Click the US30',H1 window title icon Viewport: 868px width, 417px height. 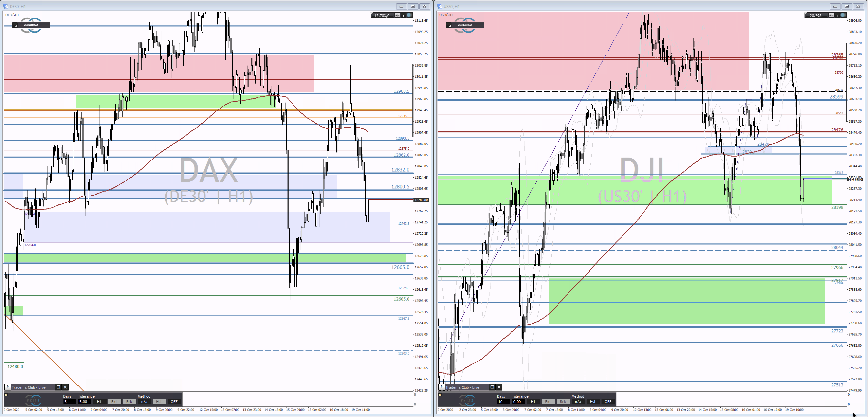pyautogui.click(x=439, y=6)
